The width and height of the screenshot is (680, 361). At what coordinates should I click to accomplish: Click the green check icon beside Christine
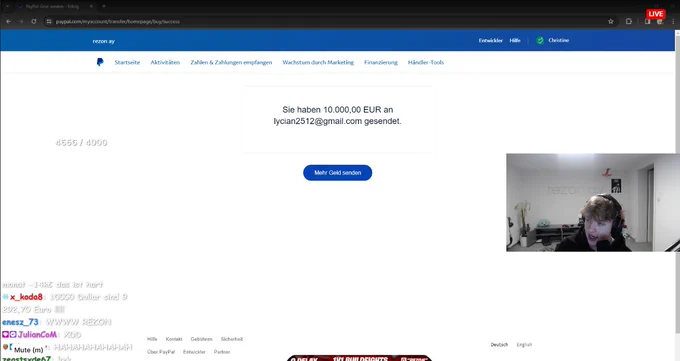click(x=540, y=40)
